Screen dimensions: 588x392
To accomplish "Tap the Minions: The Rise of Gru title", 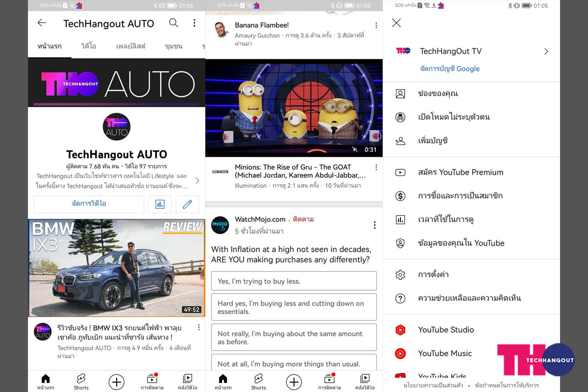I will [300, 171].
